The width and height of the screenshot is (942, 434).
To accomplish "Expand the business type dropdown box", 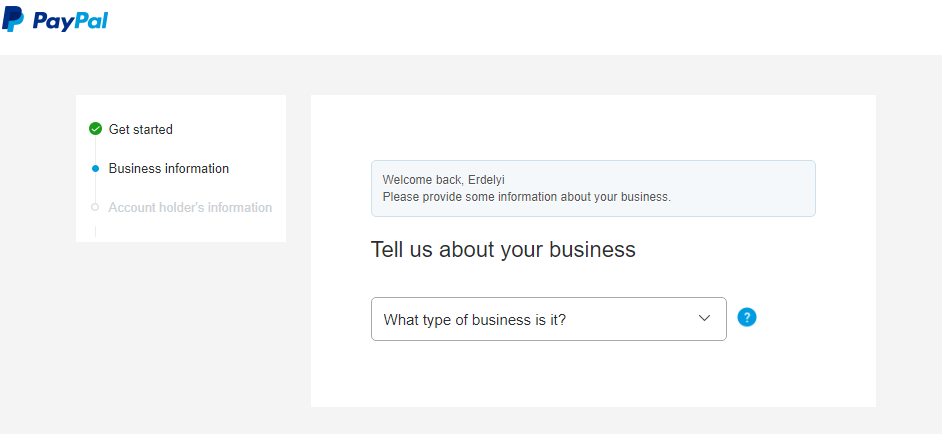I will pyautogui.click(x=548, y=319).
